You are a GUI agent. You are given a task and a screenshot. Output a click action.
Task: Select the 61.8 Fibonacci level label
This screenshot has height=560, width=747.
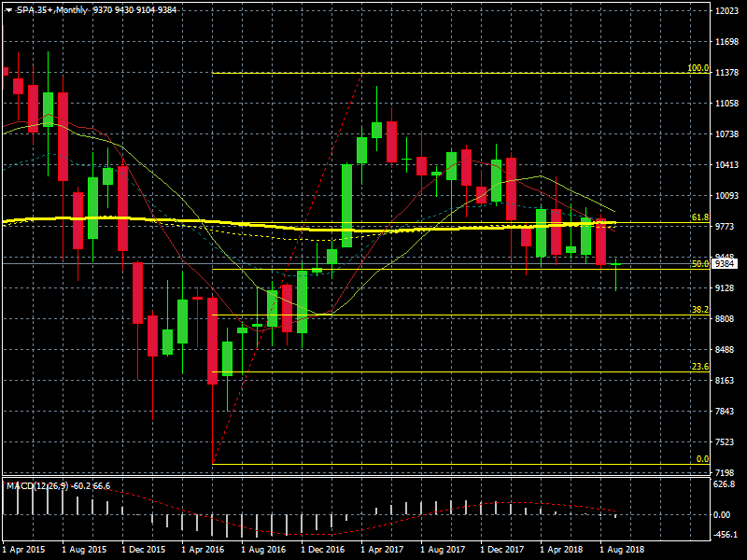(x=698, y=217)
